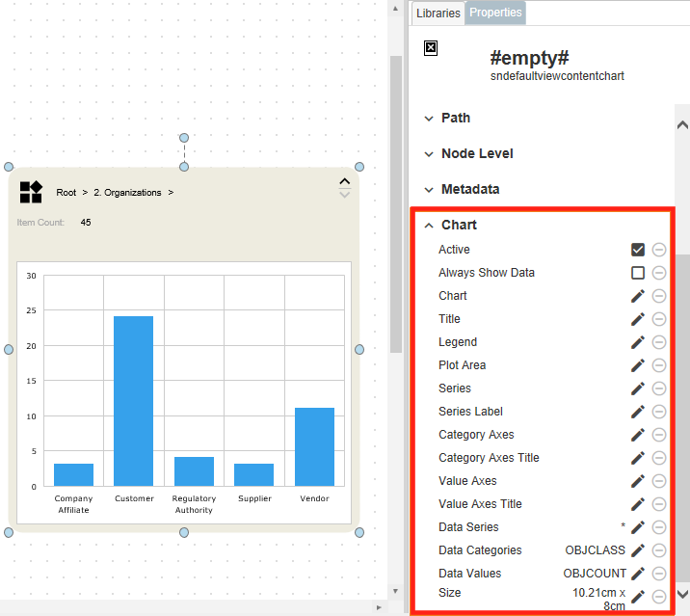Edit the Value Axes Title pencil

click(637, 504)
